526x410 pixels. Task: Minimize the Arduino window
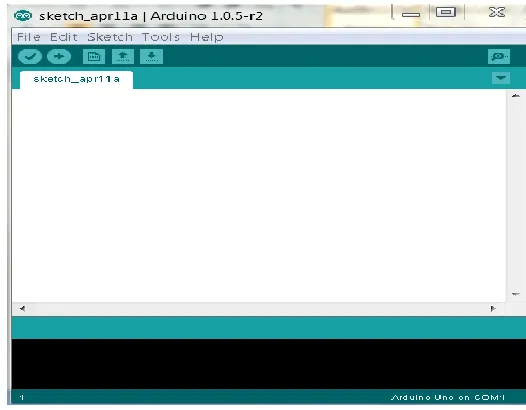click(411, 14)
